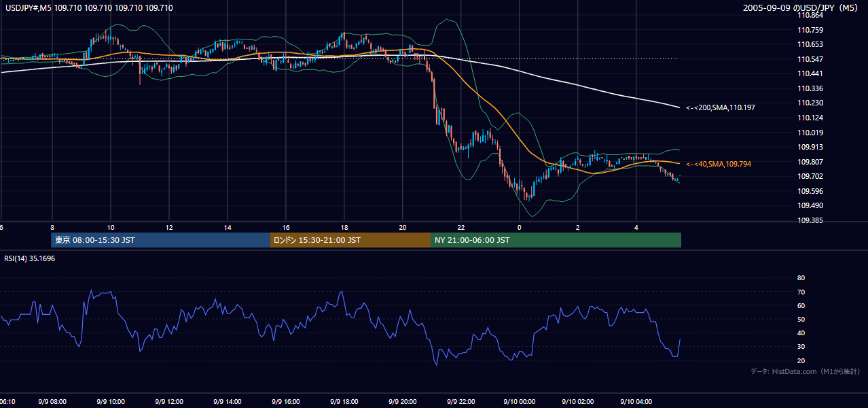
Task: Click price axis value 110.230
Action: (x=811, y=103)
